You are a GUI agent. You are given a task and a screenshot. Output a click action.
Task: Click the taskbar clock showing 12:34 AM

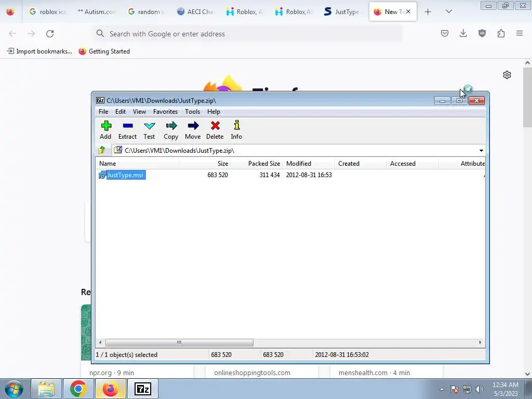tap(505, 389)
